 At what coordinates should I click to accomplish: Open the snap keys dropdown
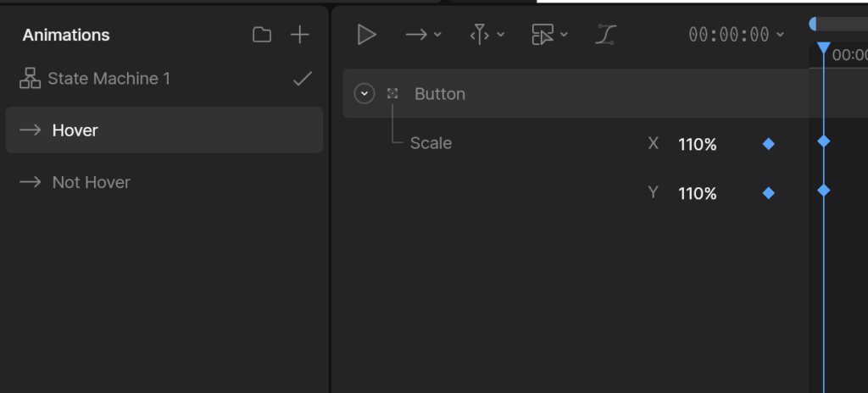point(487,35)
